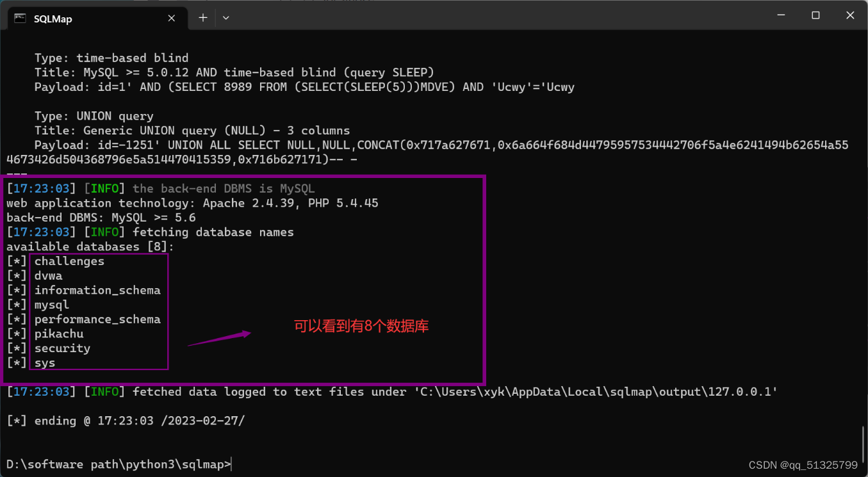Maximize the terminal window
This screenshot has width=868, height=477.
point(815,15)
